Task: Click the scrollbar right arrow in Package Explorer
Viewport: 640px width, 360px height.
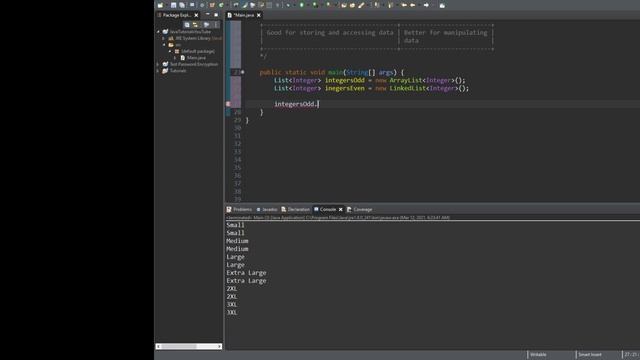Action: (220, 347)
